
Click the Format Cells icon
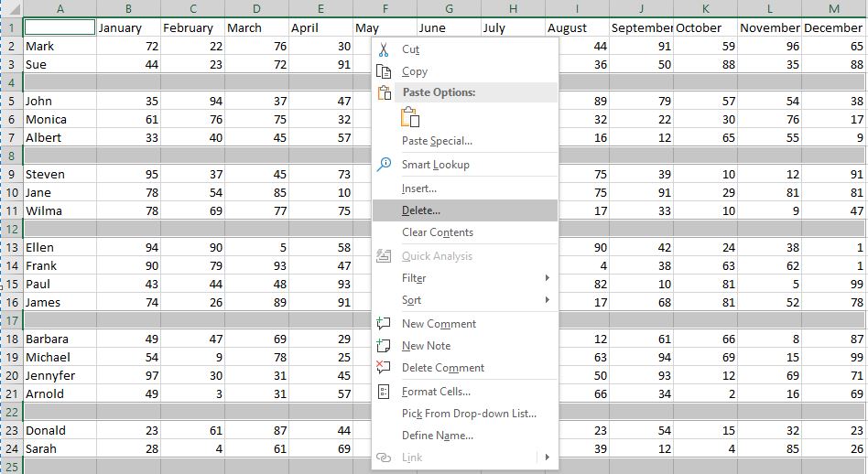point(384,392)
